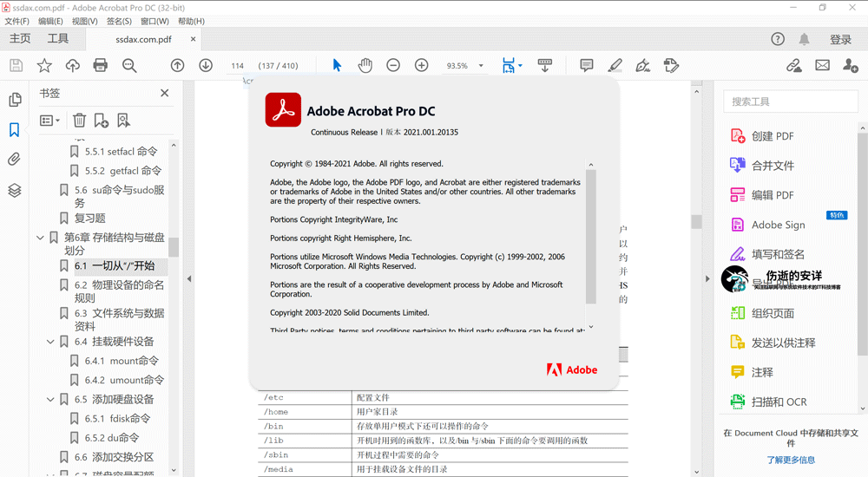Add a sticky note comment
Screen dimensions: 868x477
pos(586,65)
